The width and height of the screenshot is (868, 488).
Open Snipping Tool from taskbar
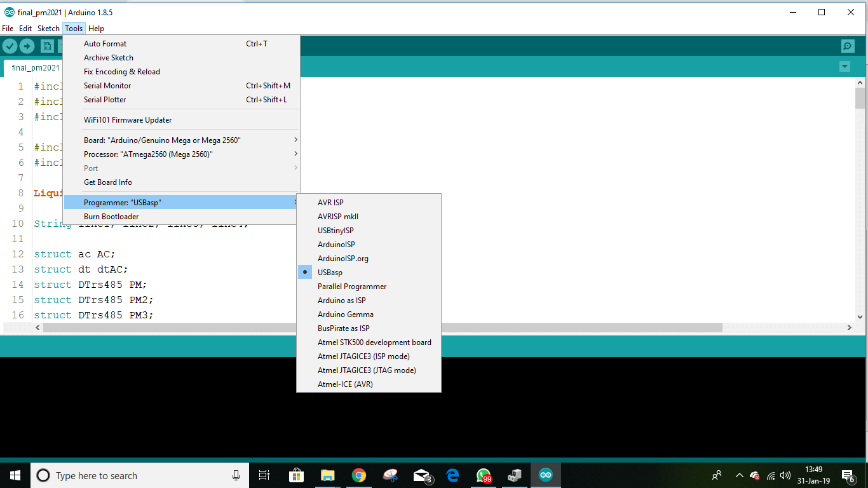390,475
